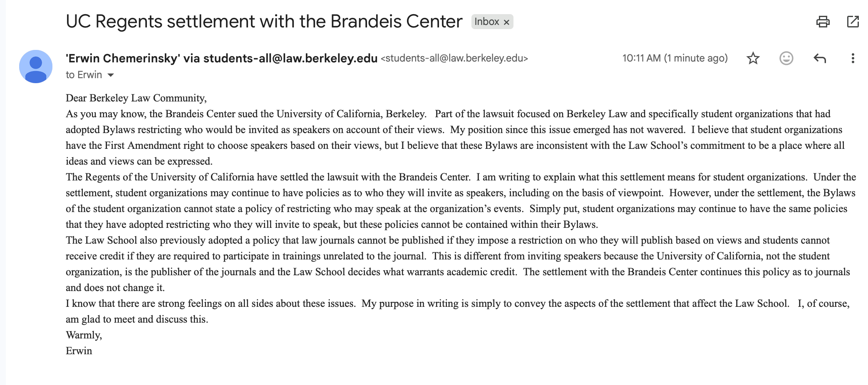Remove the Inbox label with the x

point(506,22)
